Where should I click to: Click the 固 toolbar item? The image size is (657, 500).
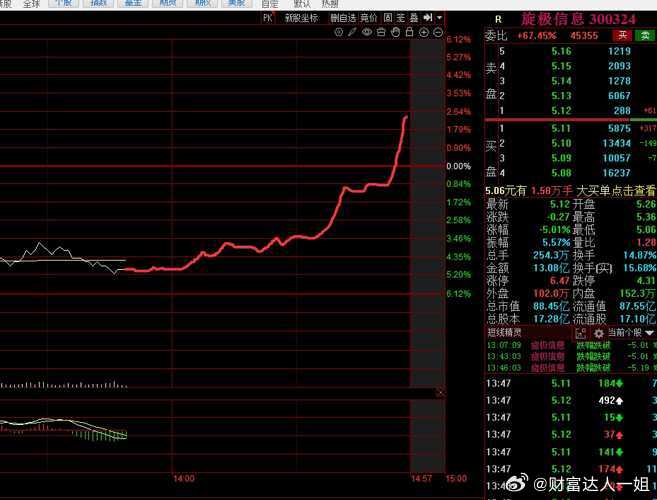tap(388, 18)
